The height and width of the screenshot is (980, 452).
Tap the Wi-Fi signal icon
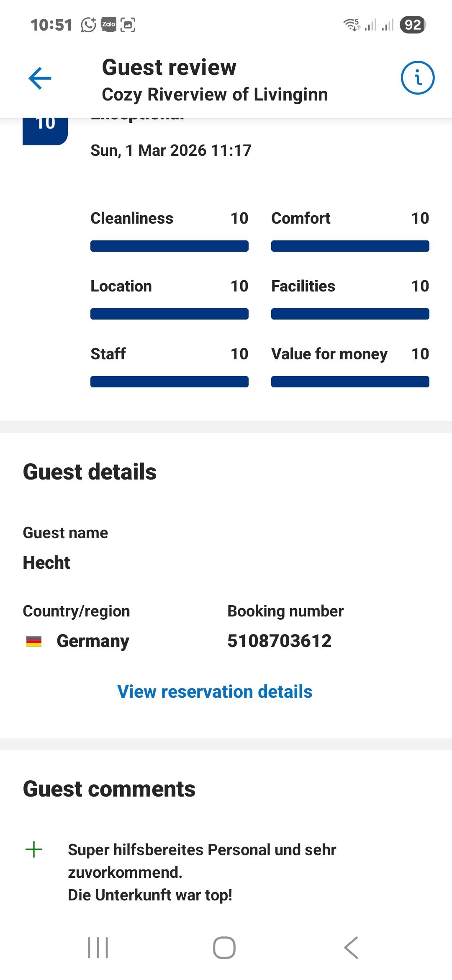tap(352, 25)
